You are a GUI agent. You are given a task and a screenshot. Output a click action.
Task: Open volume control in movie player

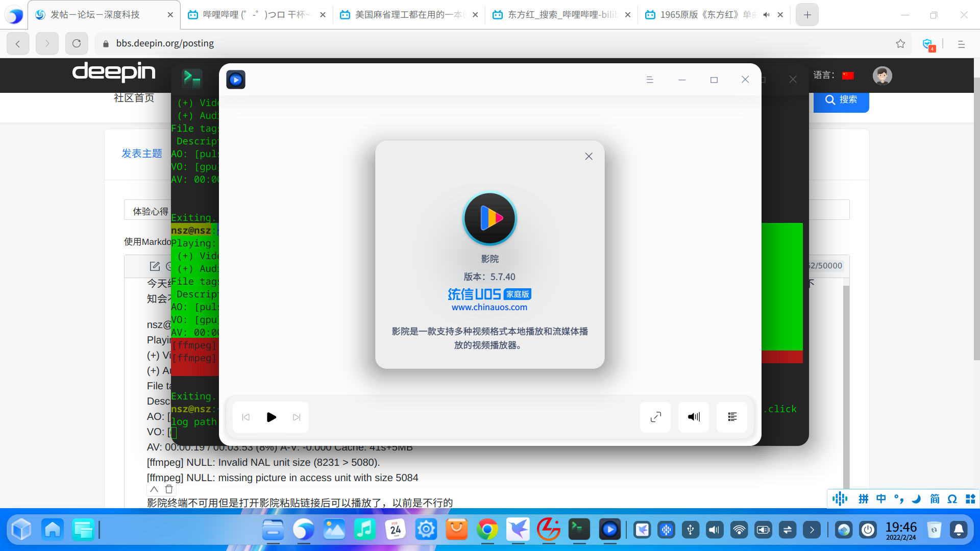tap(694, 417)
